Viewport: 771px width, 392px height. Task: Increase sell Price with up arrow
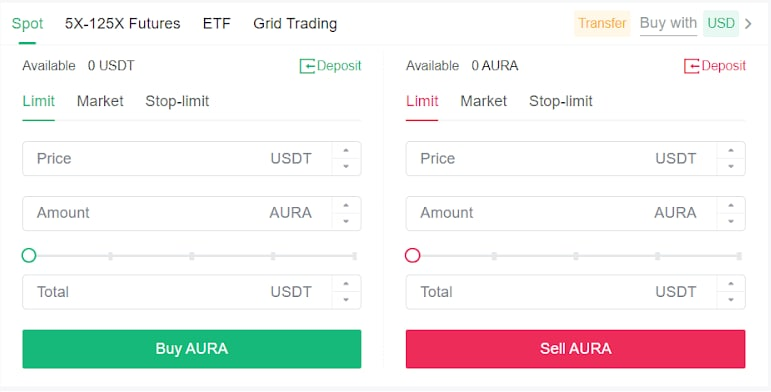(731, 151)
